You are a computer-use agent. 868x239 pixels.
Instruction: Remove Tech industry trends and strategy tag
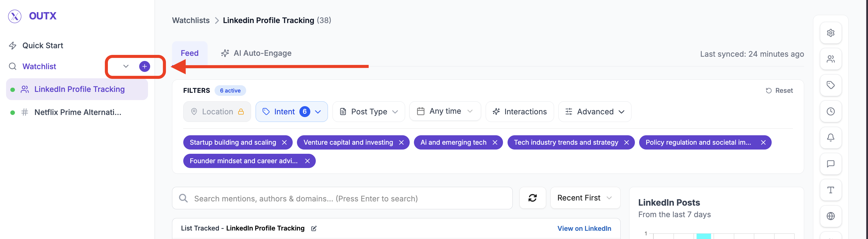coord(627,143)
